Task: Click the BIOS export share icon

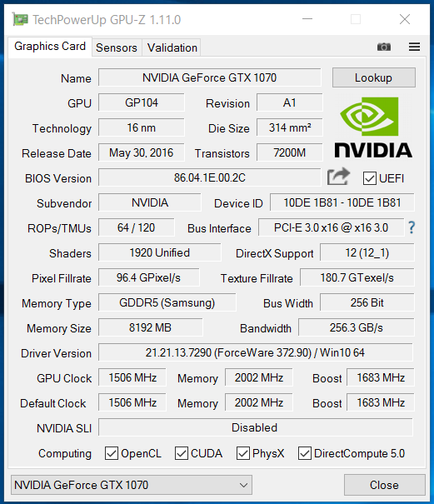Action: (338, 177)
